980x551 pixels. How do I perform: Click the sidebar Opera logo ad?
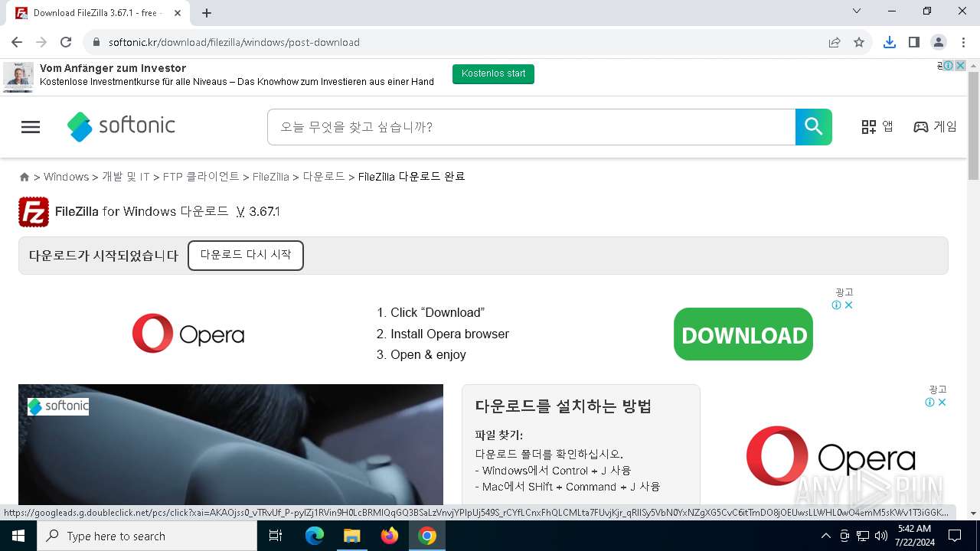831,457
